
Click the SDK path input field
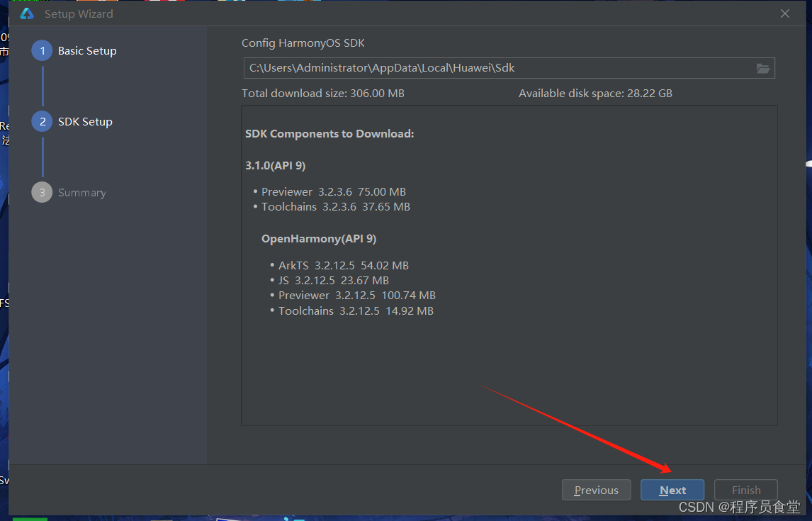(x=509, y=68)
